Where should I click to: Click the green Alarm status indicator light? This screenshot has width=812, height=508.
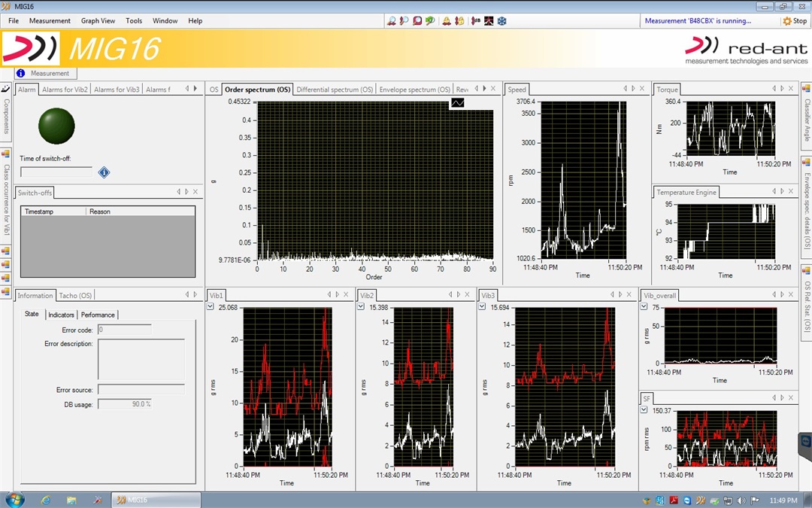coord(56,126)
